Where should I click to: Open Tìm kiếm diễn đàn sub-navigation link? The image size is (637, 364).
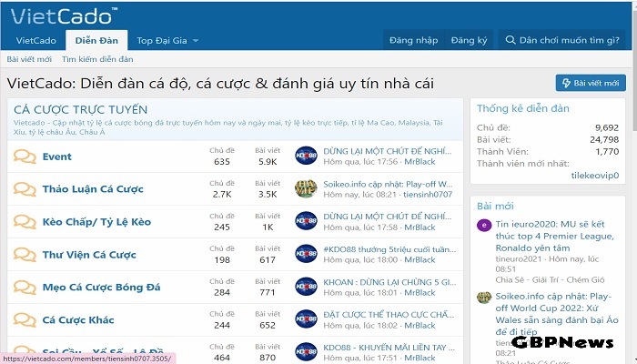point(97,59)
